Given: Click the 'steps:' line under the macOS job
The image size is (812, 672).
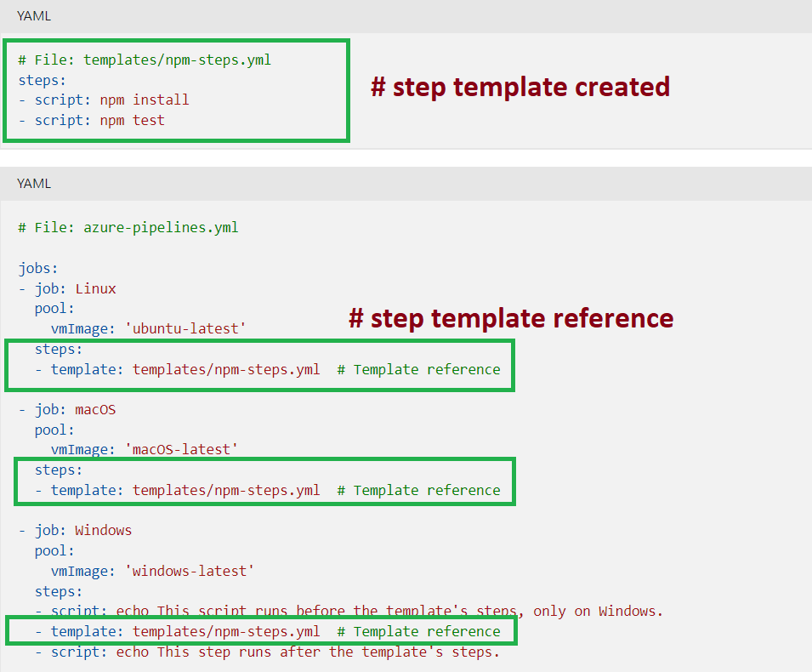Looking at the screenshot, I should 59,470.
